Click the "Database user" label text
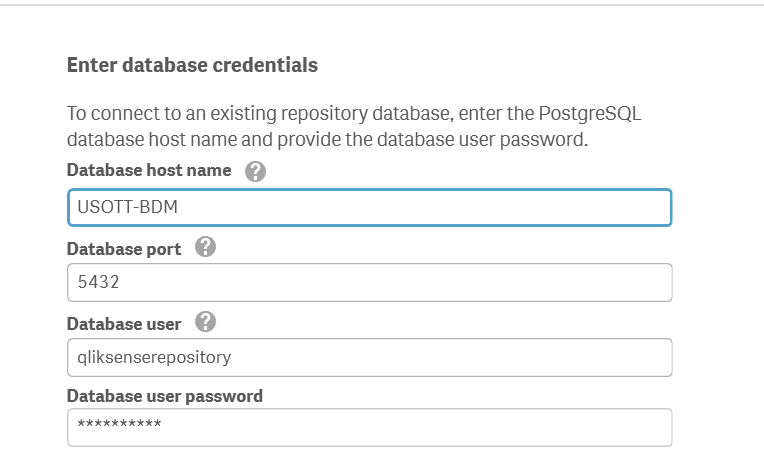This screenshot has width=764, height=469. pos(124,323)
